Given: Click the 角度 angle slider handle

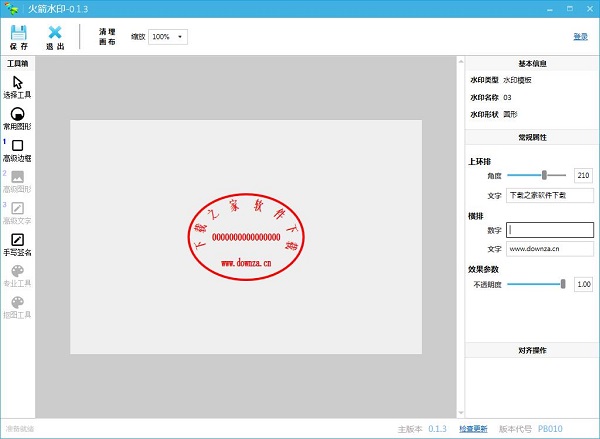Looking at the screenshot, I should [x=544, y=175].
